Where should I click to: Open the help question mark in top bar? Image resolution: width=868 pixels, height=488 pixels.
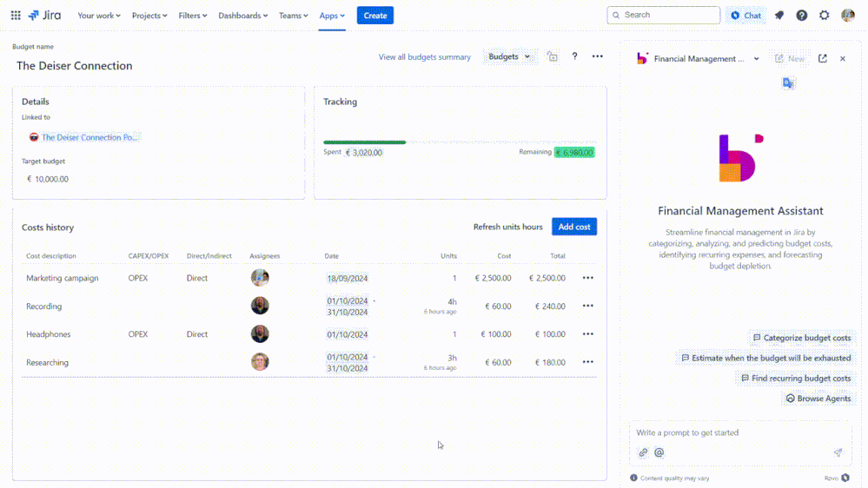[x=802, y=16]
